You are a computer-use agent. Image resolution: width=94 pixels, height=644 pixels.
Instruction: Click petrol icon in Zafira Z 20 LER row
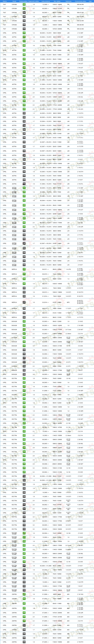coord(24,613)
